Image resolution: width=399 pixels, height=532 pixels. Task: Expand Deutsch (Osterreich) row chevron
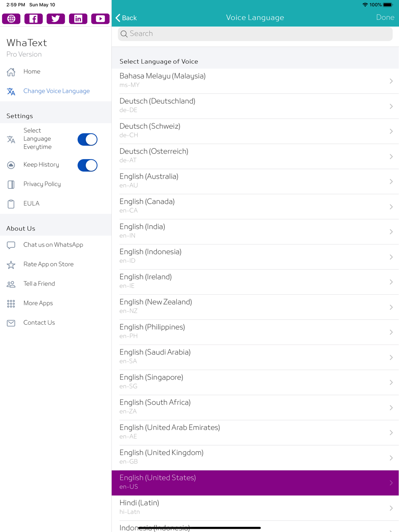391,157
